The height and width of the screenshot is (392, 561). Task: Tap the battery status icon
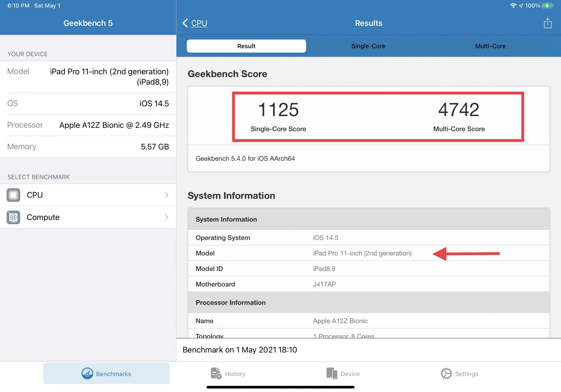tap(547, 6)
